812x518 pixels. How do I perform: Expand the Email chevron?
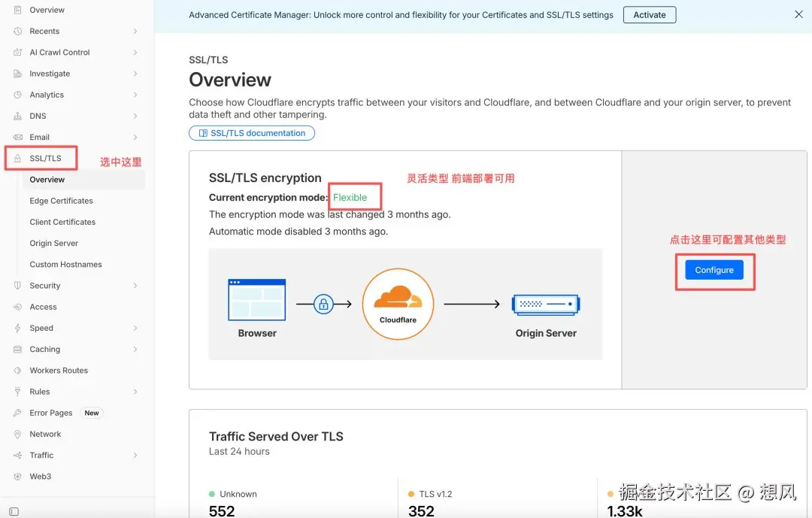[x=135, y=138]
